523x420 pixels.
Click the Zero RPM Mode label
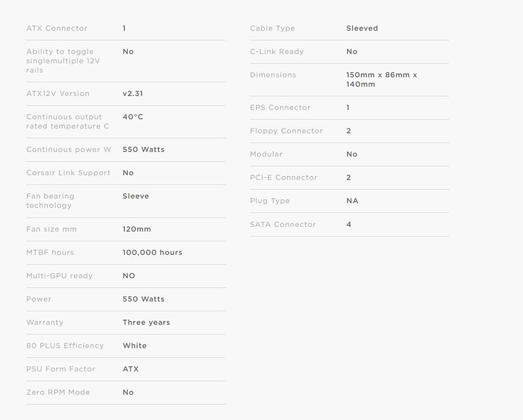point(58,392)
